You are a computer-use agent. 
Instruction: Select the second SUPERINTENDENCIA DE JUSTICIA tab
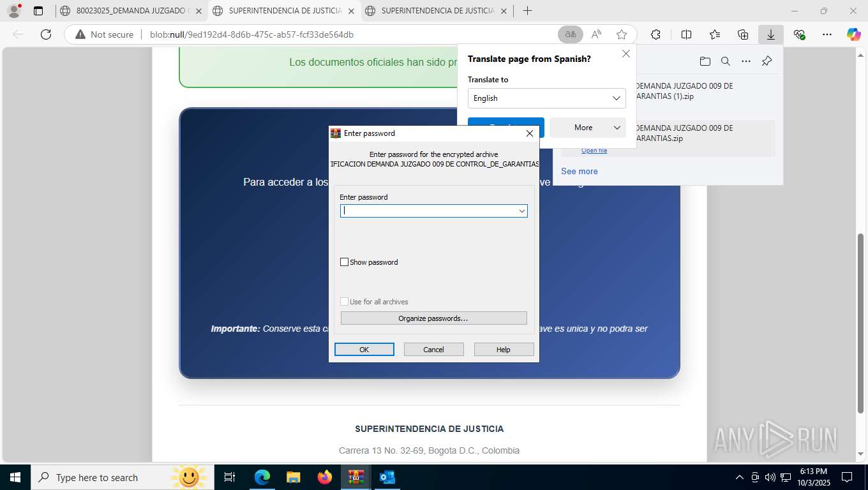[285, 11]
